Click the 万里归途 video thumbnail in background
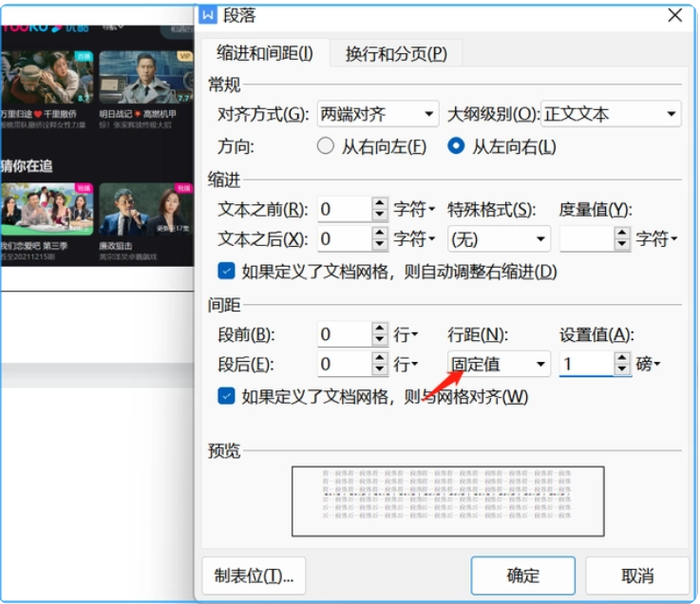Image resolution: width=700 pixels, height=604 pixels. click(47, 77)
